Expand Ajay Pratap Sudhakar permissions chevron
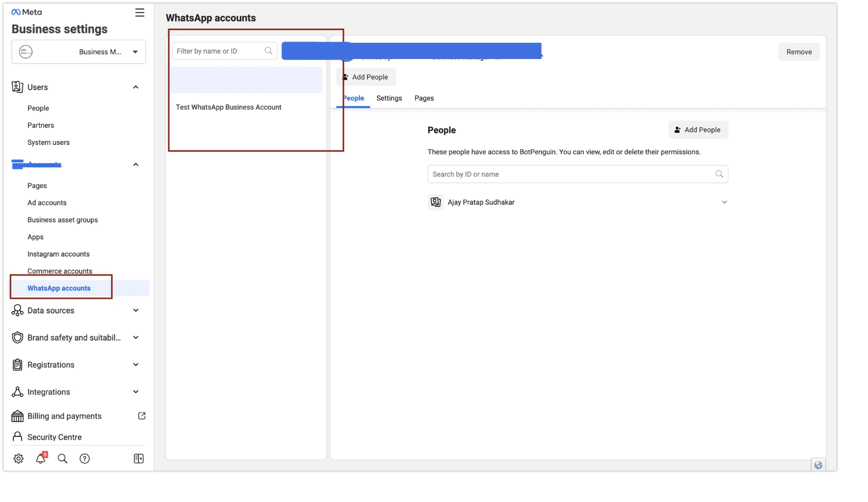 tap(724, 202)
